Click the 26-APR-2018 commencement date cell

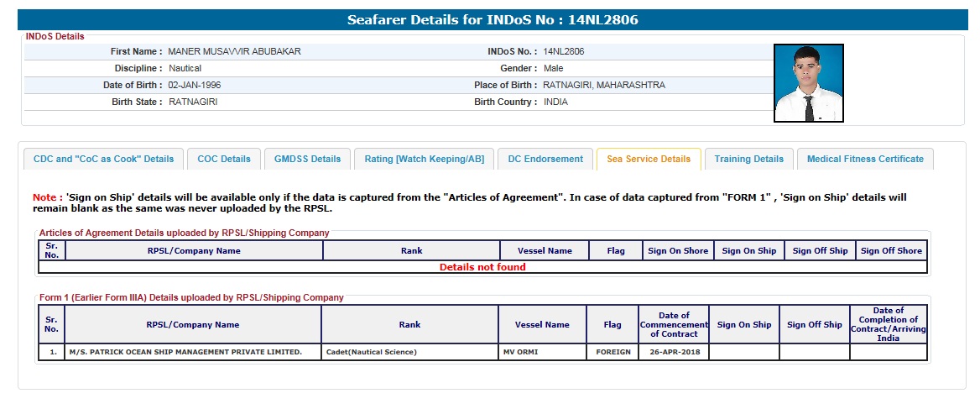pos(673,352)
